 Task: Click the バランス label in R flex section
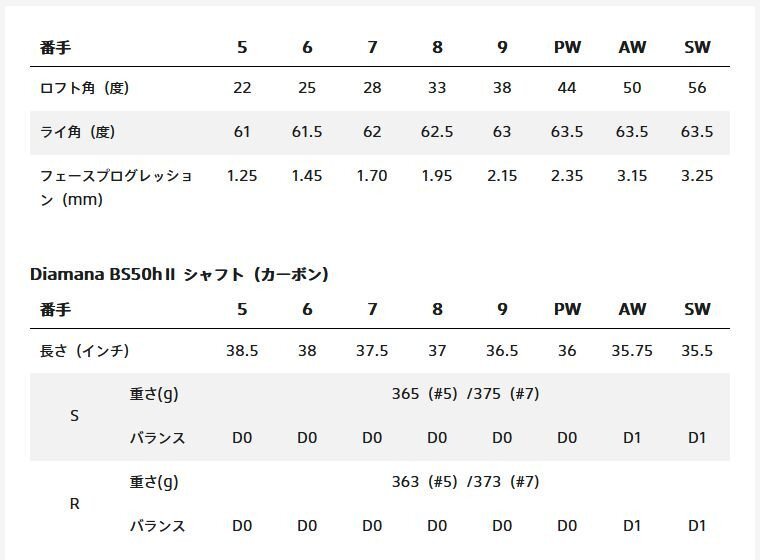pos(157,526)
